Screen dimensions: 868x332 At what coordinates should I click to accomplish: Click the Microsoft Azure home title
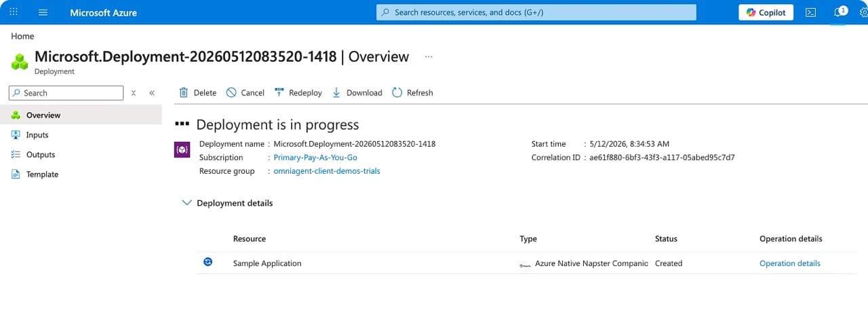click(104, 12)
